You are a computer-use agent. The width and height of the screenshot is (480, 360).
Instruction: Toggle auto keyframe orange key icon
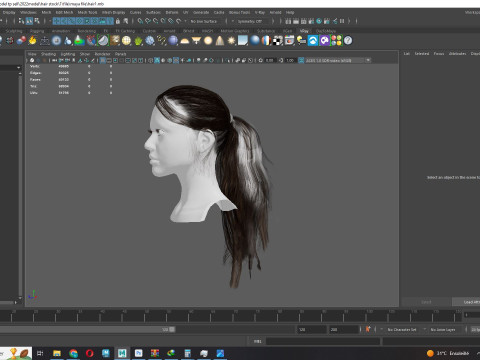click(368, 329)
